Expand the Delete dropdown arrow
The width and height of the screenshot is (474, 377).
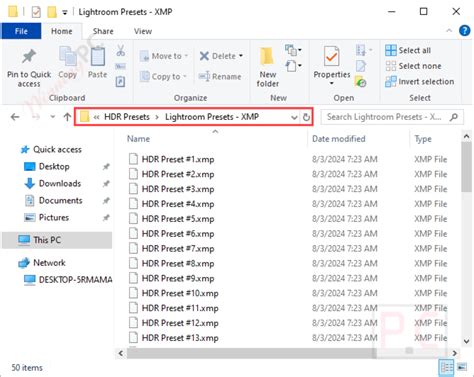241,56
